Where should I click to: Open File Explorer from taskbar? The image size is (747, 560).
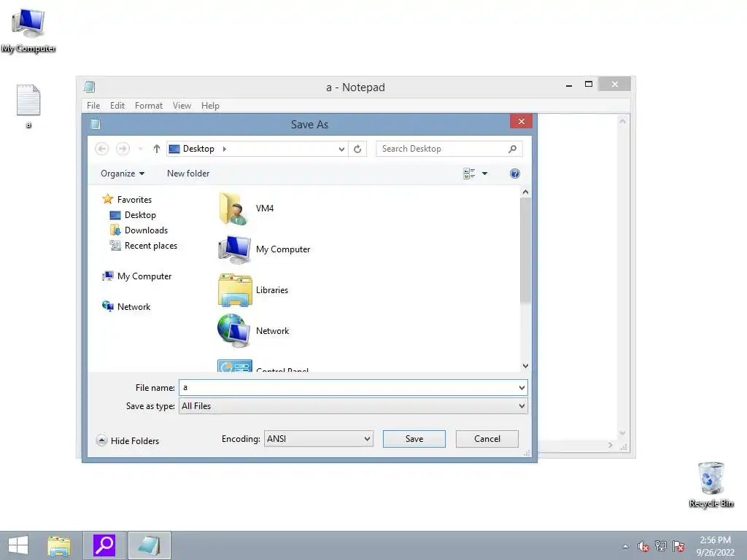click(x=59, y=545)
